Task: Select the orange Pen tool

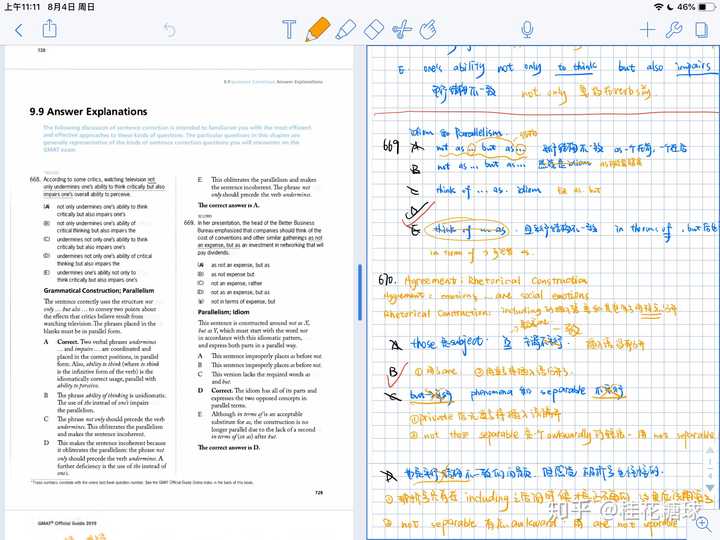Action: point(317,29)
